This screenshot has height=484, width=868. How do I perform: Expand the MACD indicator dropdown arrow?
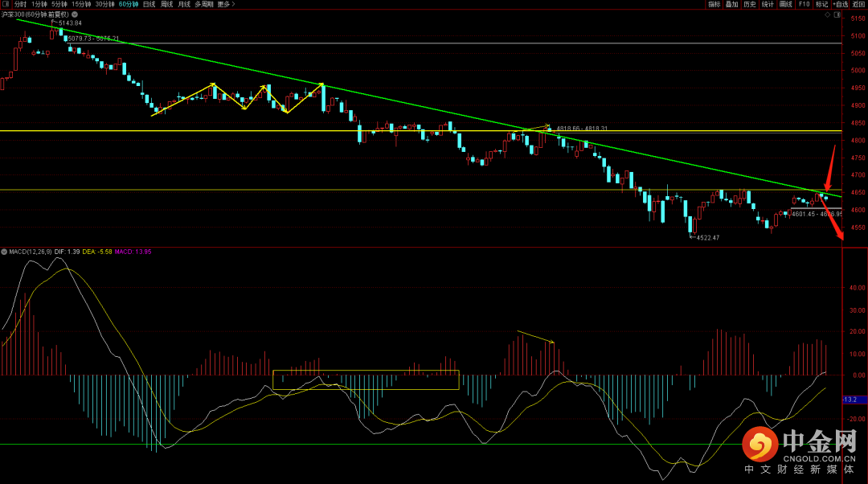pos(4,252)
